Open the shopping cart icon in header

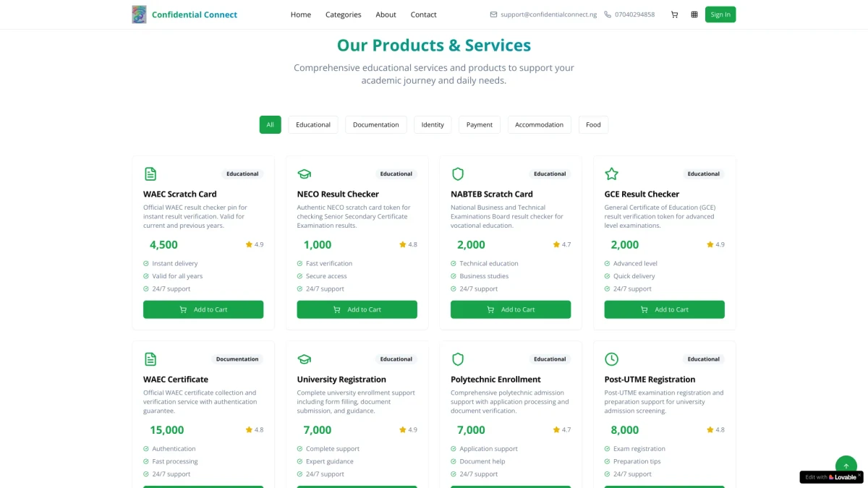[674, 14]
